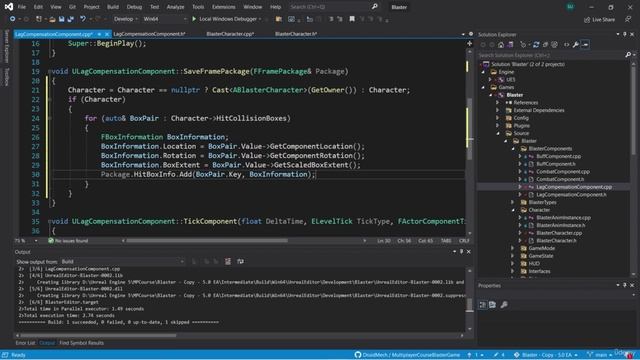The width and height of the screenshot is (640, 360).
Task: Click Show All Files icon in Solution Explorer
Action: pos(554,44)
